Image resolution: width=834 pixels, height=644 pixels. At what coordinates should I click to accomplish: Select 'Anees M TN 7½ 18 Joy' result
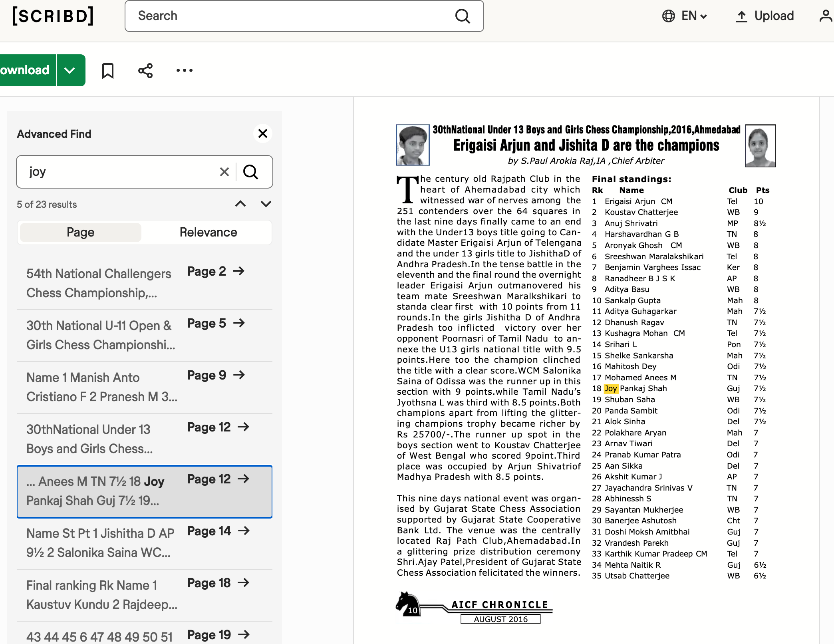145,491
